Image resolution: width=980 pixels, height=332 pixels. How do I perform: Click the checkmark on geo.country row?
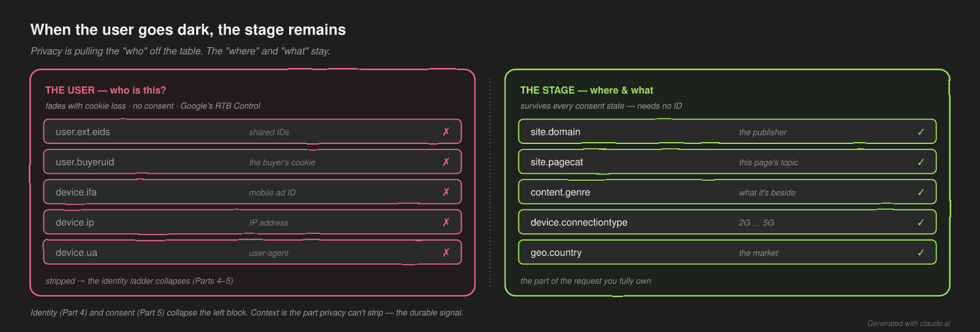(921, 252)
